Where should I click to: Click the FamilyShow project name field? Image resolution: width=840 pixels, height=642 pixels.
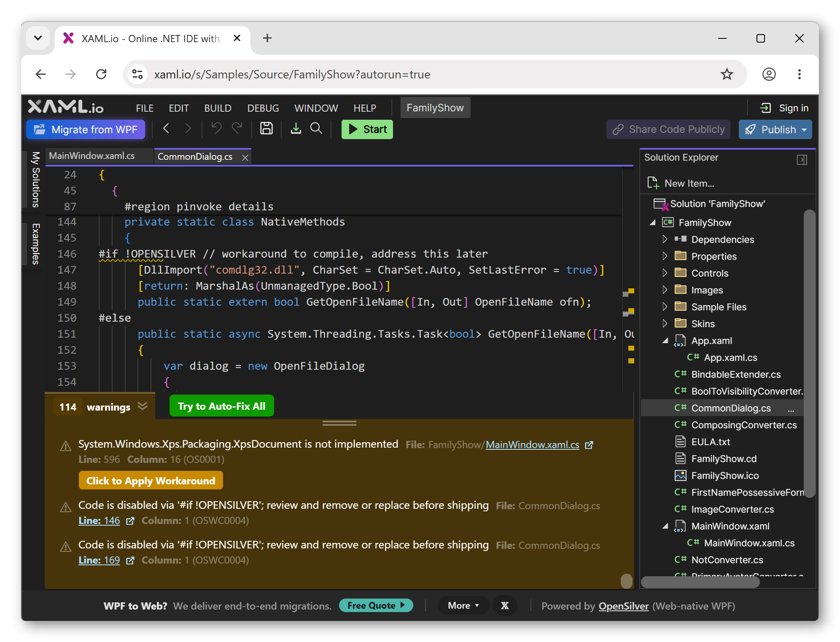[x=435, y=108]
